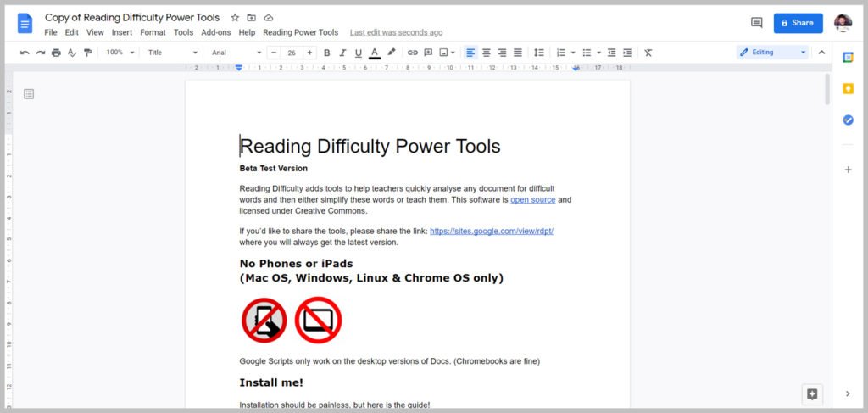Open the comment history icon
Image resolution: width=868 pixels, height=413 pixels.
756,23
